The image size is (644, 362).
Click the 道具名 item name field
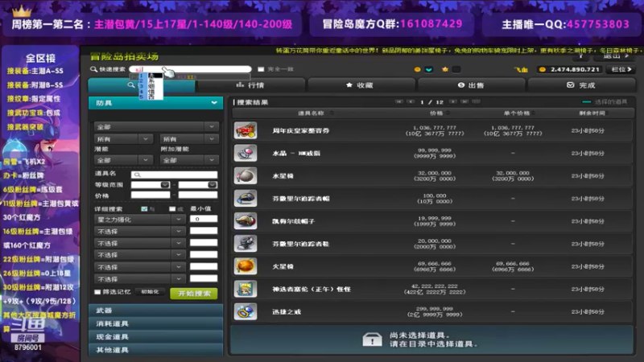(x=174, y=175)
